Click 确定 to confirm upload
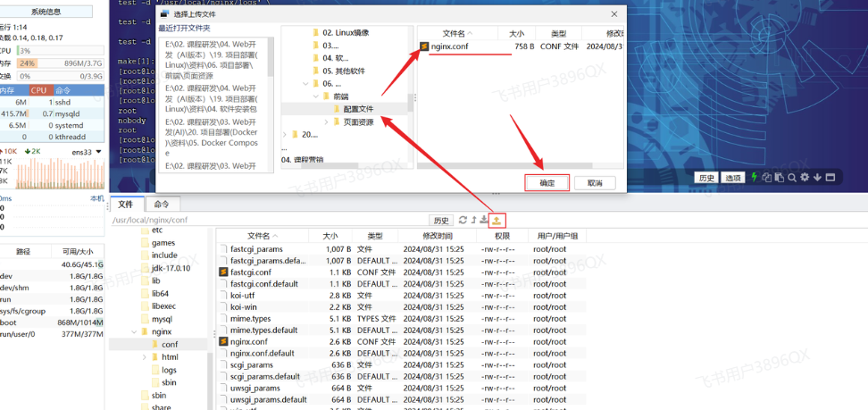Viewport: 868px width, 410px height. 547,183
